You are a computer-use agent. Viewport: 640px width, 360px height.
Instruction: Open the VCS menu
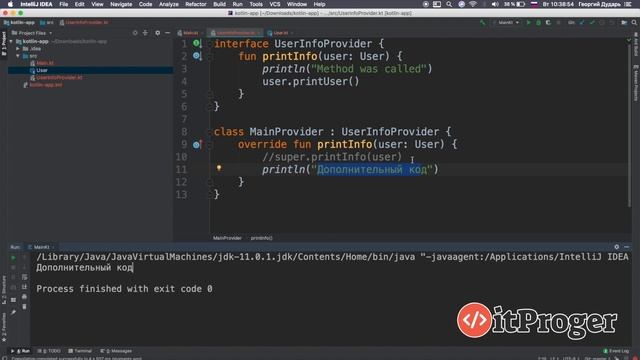tap(275, 4)
